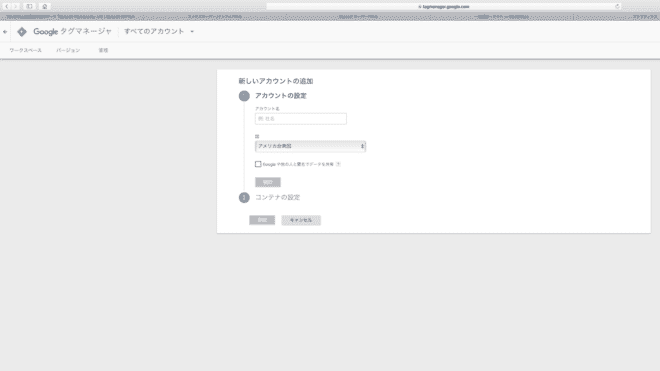This screenshot has height=371, width=660.
Task: Switch to the ワークスペース tab
Action: click(25, 50)
